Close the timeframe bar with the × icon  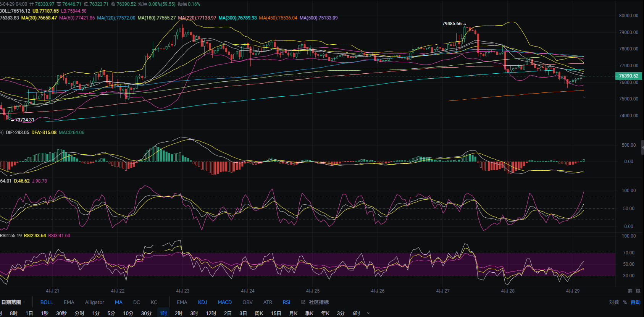coord(368,313)
